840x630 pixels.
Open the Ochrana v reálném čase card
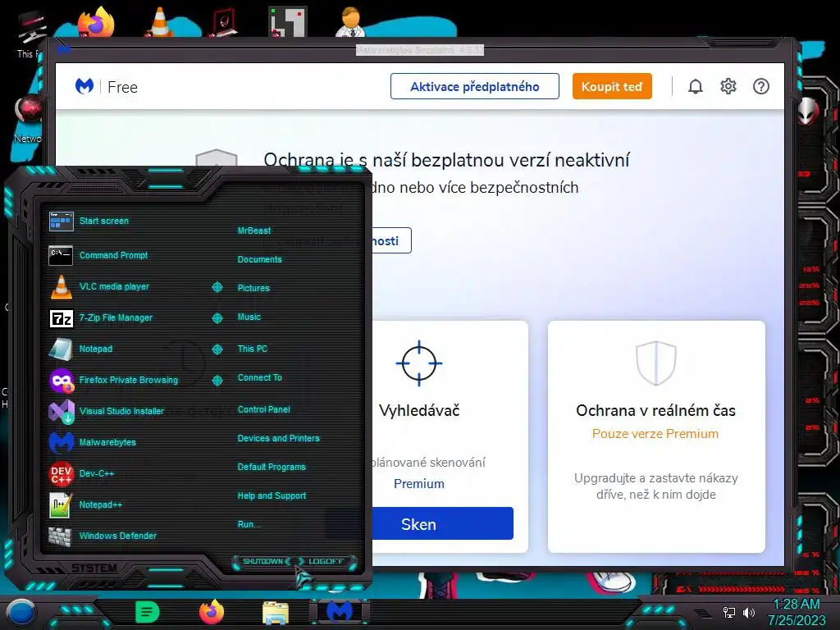656,436
